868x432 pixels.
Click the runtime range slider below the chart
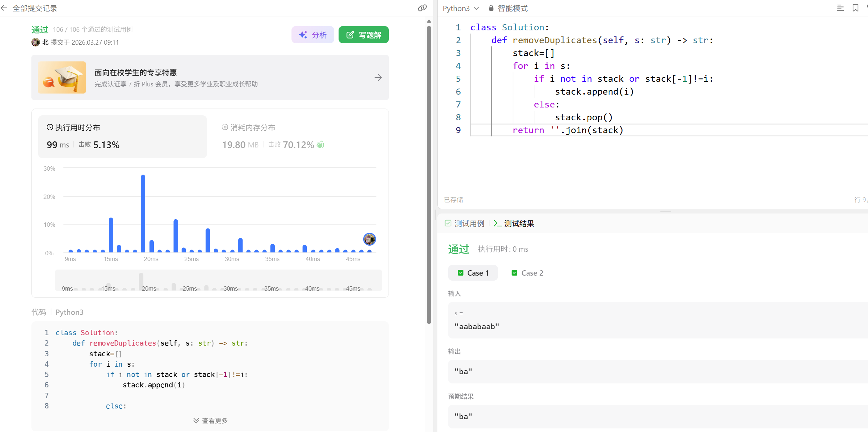[218, 281]
